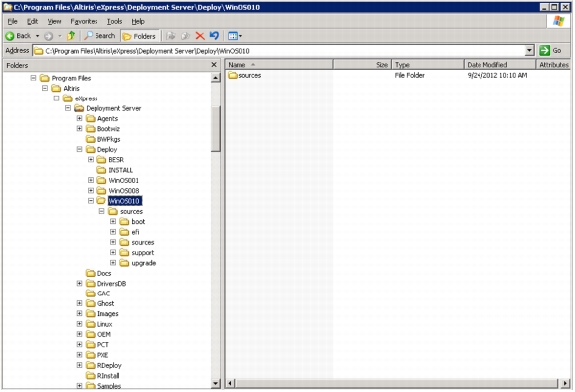Viewport: 575px width, 392px height.
Task: Click the folder tree vertical scrollbar thumb
Action: (216, 128)
